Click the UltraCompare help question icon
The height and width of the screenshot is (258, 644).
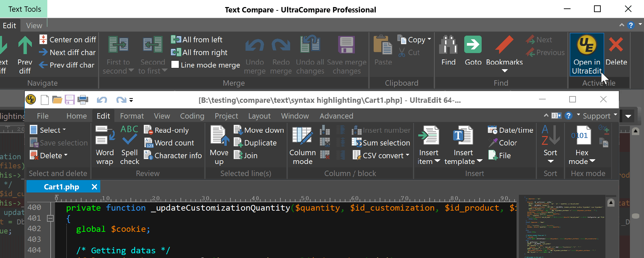(631, 26)
